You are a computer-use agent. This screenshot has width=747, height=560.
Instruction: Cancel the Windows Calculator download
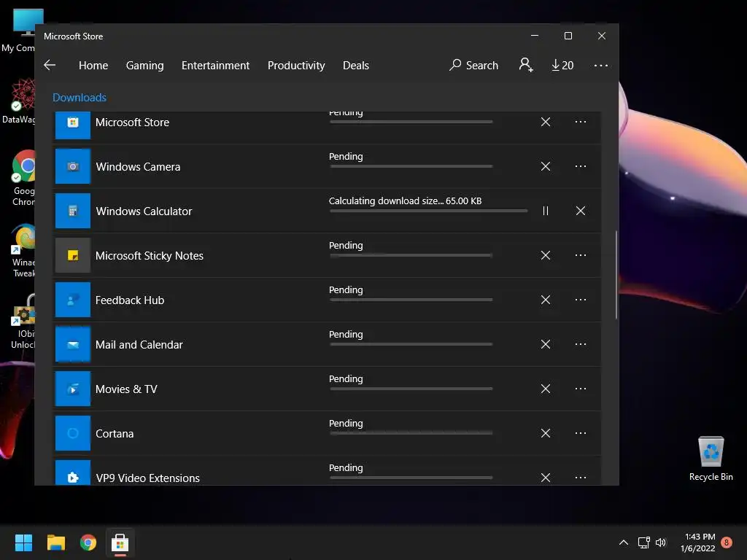click(580, 211)
